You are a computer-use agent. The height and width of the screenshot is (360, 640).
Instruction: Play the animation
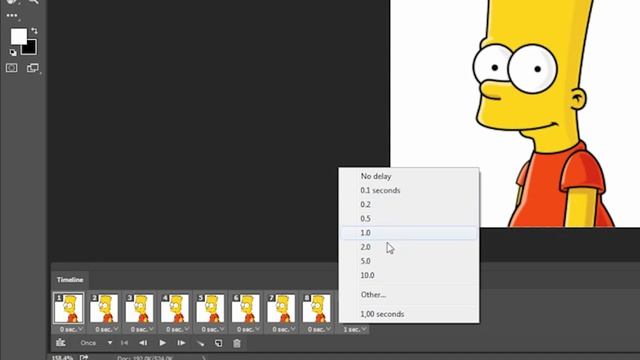(162, 343)
